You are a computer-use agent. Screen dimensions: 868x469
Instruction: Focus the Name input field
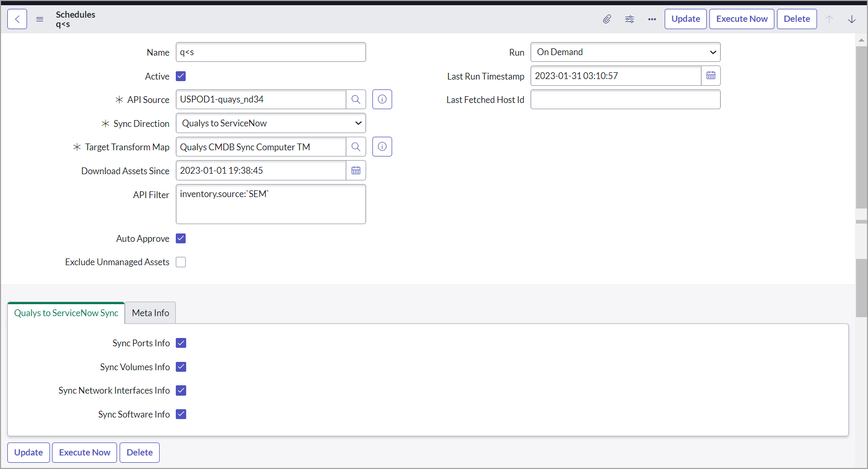[271, 52]
